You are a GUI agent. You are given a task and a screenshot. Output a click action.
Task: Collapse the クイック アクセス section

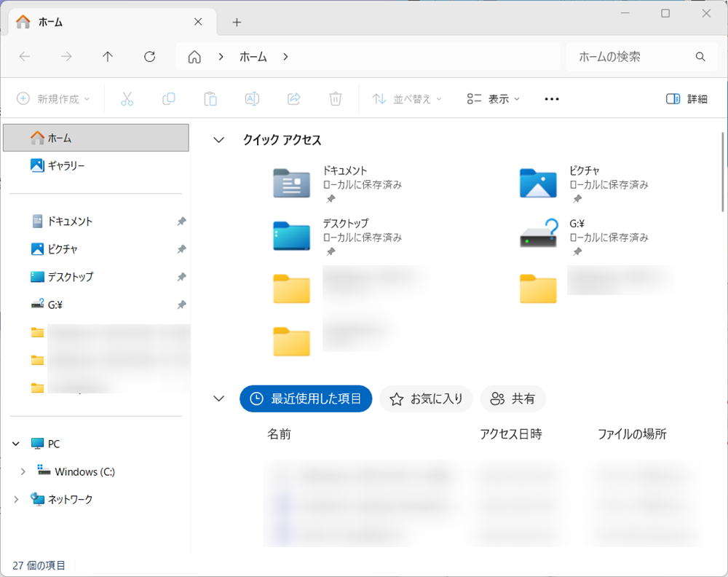pos(218,139)
